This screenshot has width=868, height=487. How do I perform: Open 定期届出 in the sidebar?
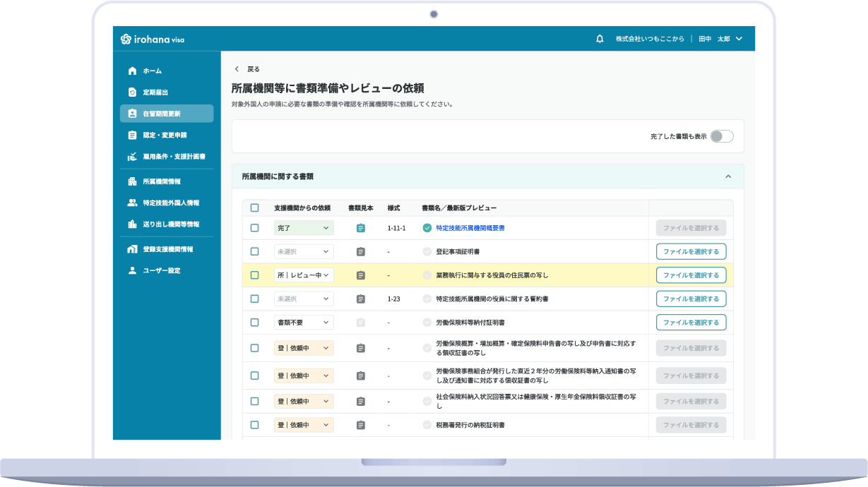click(155, 92)
